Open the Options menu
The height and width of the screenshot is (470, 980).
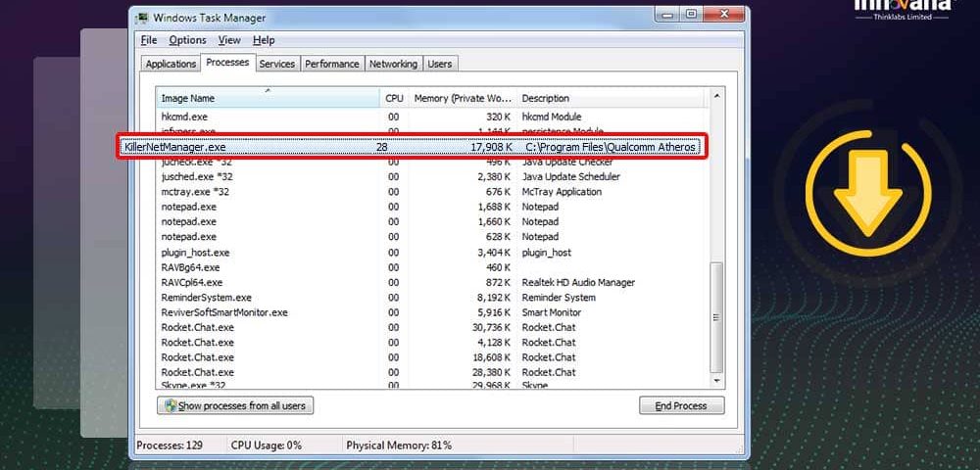187,40
